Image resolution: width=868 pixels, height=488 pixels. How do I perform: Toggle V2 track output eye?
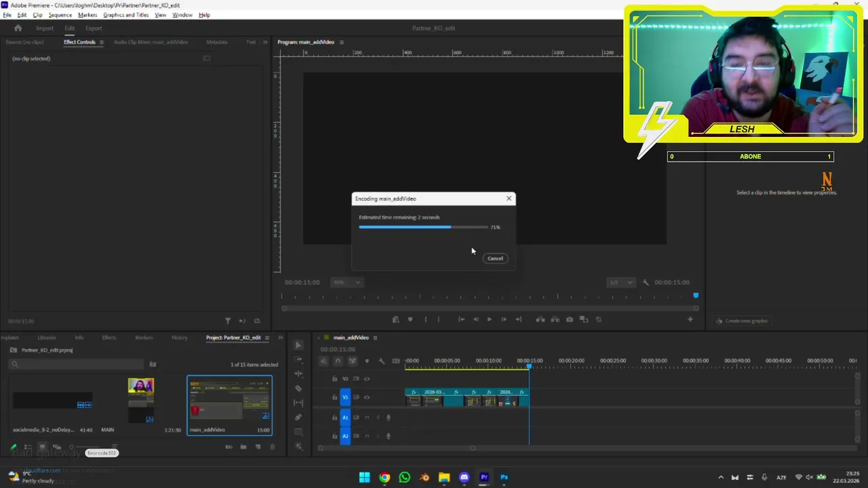[x=367, y=379]
